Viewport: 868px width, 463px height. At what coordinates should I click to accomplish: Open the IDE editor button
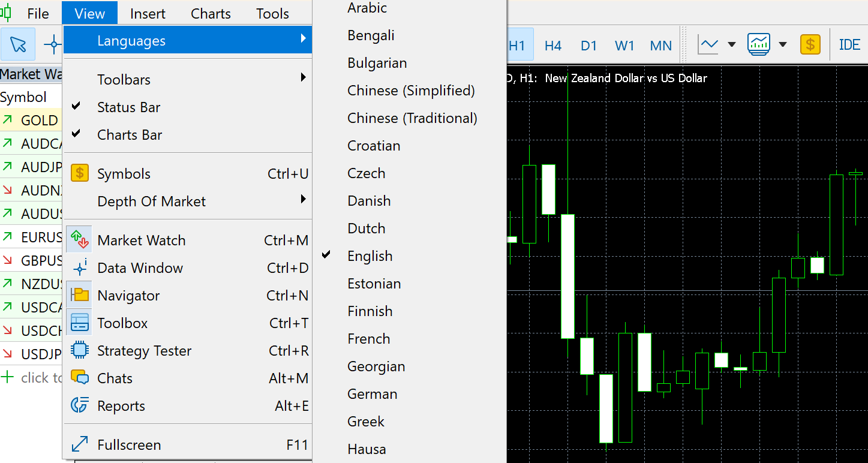[849, 45]
